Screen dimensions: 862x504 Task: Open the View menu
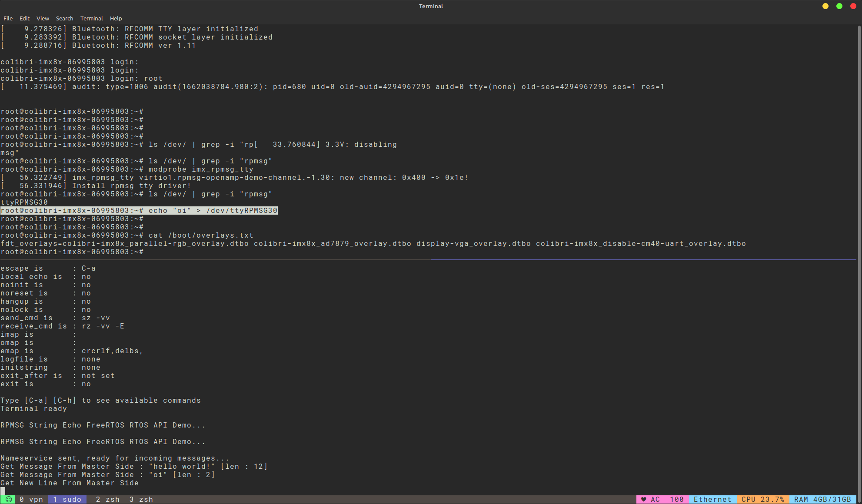43,18
